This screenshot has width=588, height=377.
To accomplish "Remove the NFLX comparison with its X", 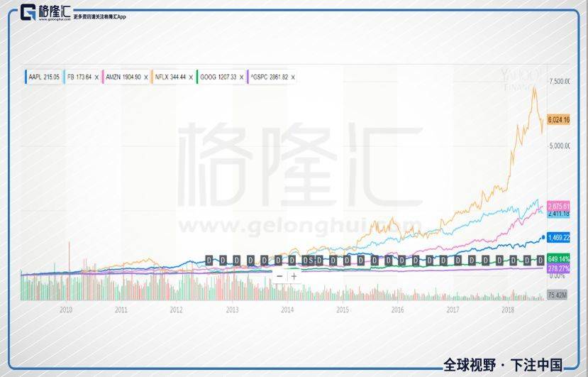I will 191,77.
